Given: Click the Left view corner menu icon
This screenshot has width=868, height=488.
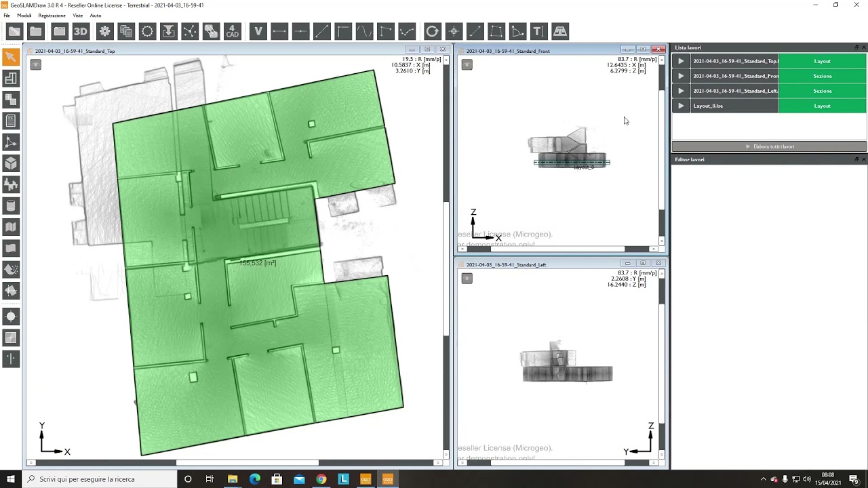Looking at the screenshot, I should (x=467, y=279).
